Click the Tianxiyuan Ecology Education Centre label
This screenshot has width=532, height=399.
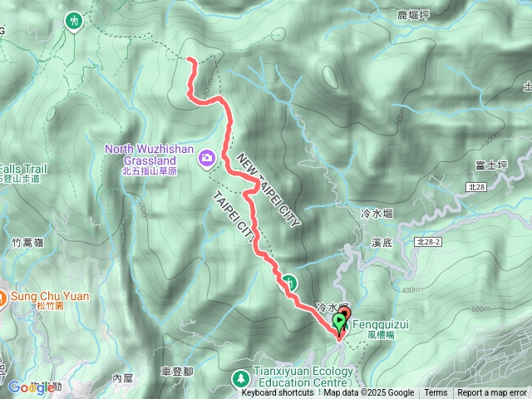click(303, 377)
